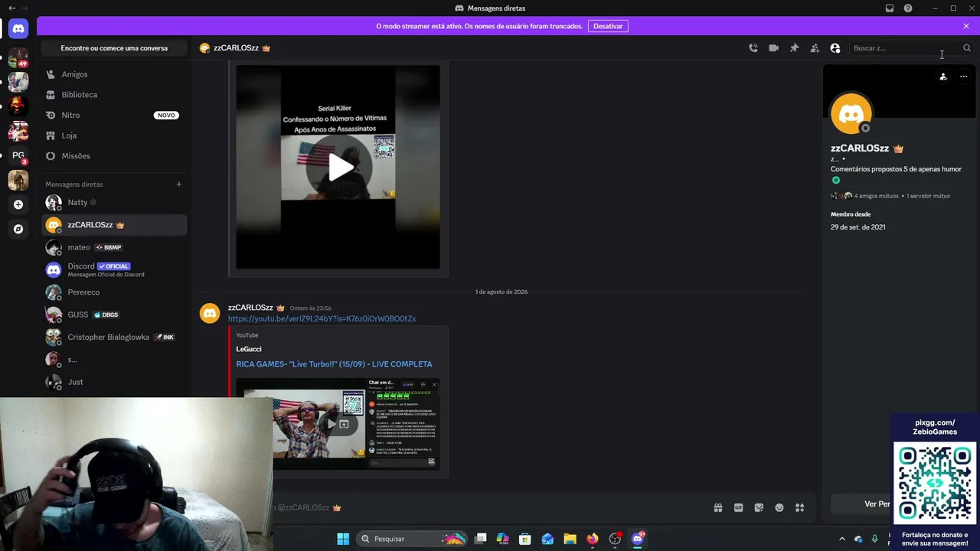Image resolution: width=980 pixels, height=551 pixels.
Task: Dismiss the streamer mode banner
Action: 966,26
